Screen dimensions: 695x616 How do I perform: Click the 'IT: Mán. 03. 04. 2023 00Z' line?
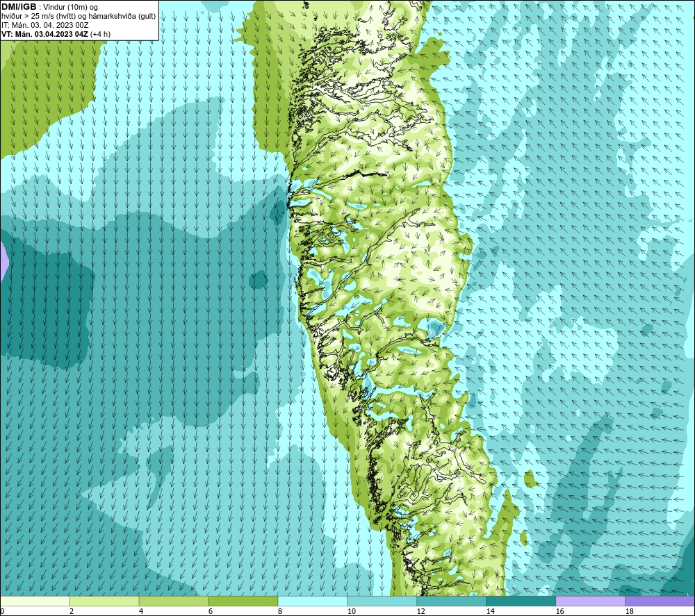[44, 25]
